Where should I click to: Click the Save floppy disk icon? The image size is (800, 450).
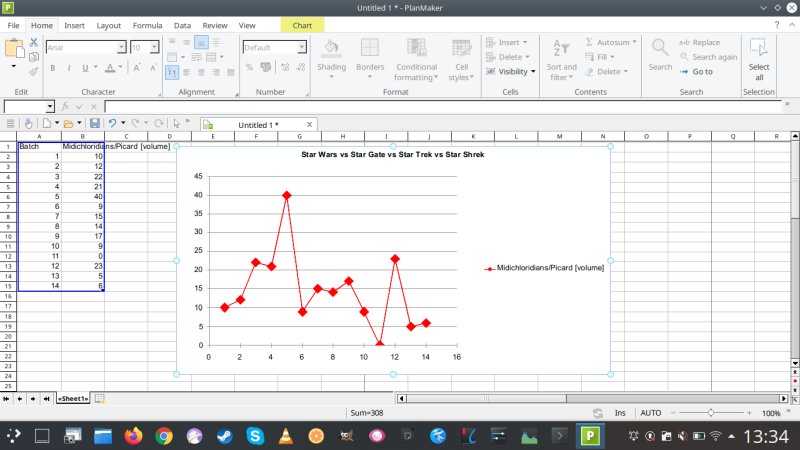(x=95, y=123)
